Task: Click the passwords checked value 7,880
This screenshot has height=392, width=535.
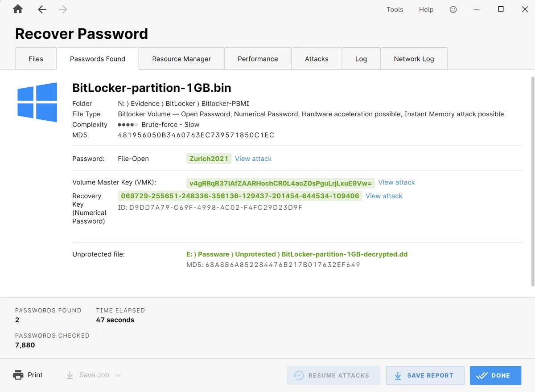Action: pyautogui.click(x=25, y=345)
